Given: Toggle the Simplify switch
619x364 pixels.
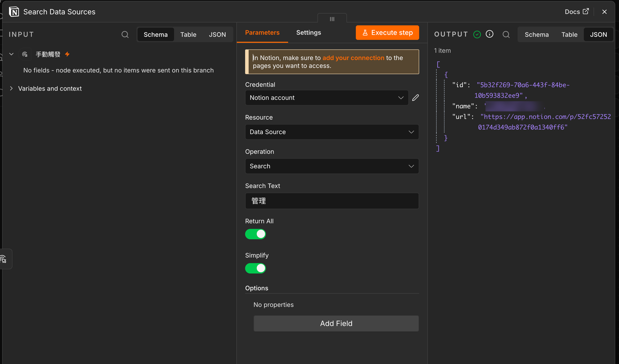Looking at the screenshot, I should [255, 268].
